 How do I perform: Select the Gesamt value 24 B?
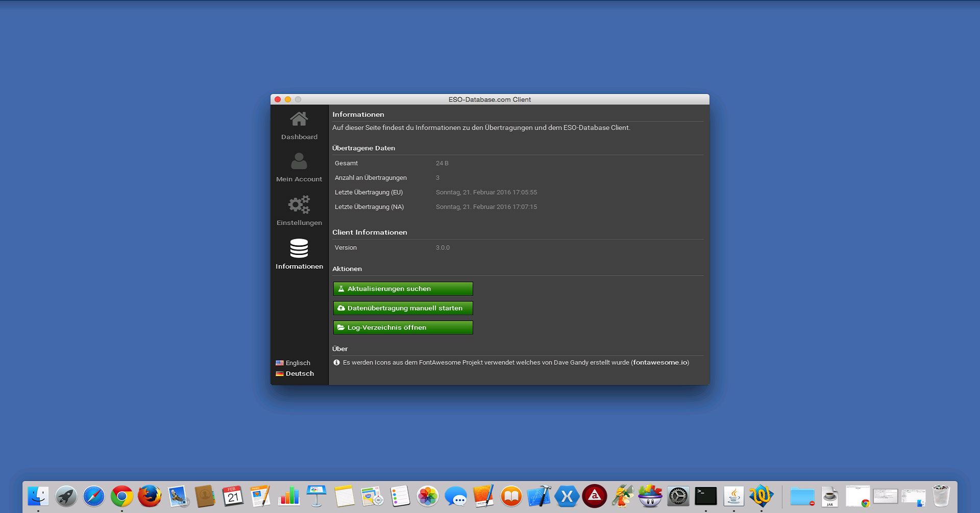[442, 163]
